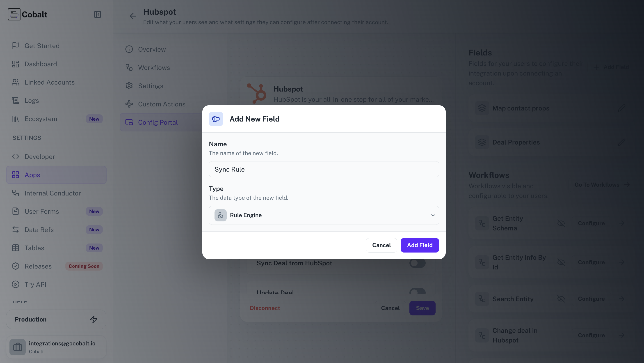Screen dimensions: 644x363
Task: Click the lightning icon beside Production
Action: pos(93,319)
